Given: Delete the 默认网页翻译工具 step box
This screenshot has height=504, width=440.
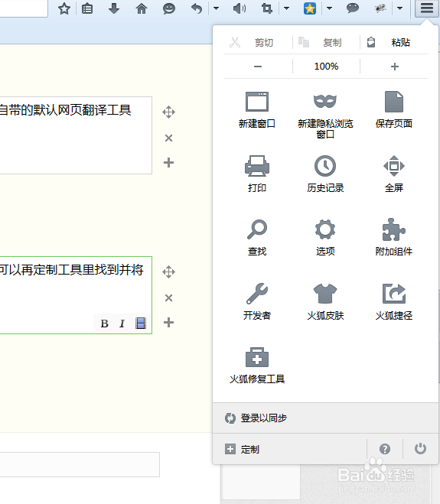Looking at the screenshot, I should point(168,138).
